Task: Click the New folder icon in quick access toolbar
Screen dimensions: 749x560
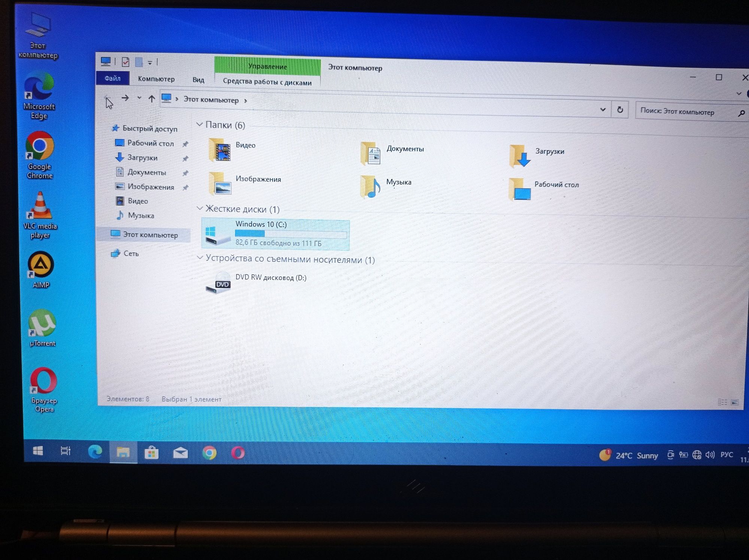Action: click(x=139, y=62)
